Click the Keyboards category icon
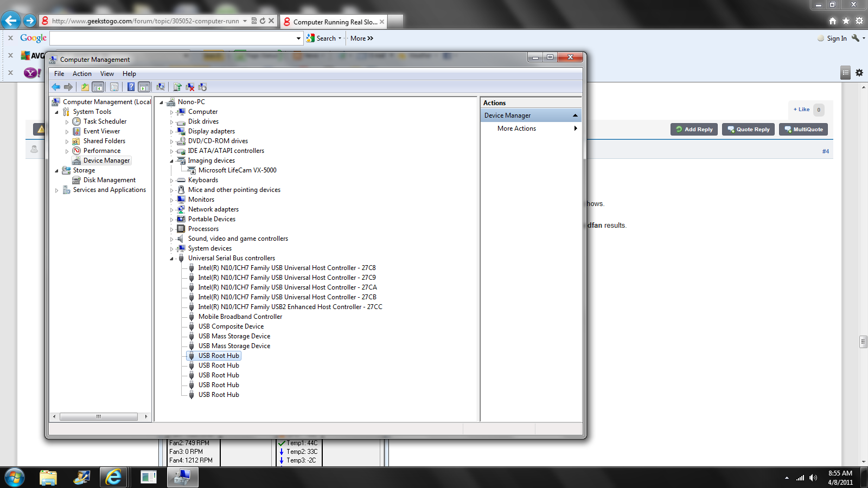The height and width of the screenshot is (488, 868). [181, 180]
